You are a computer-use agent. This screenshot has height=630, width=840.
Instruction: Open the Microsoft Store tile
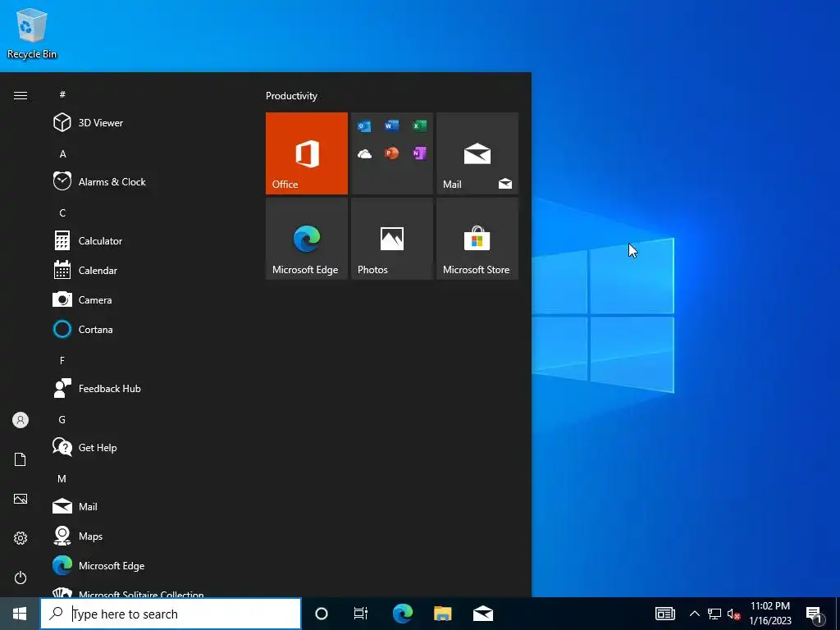click(477, 239)
